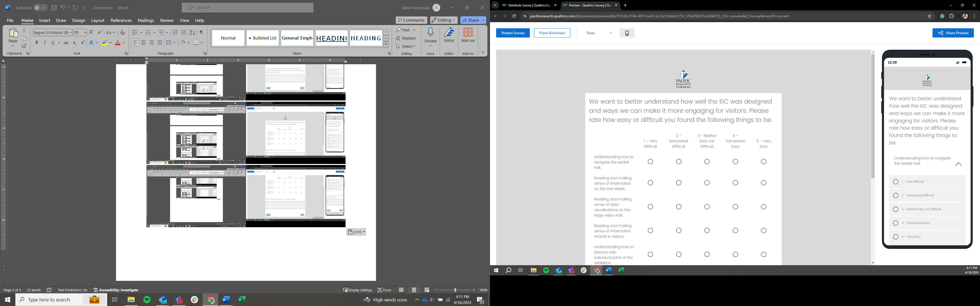Click the Format Painter icon
The height and width of the screenshot is (306, 980).
coord(24,46)
